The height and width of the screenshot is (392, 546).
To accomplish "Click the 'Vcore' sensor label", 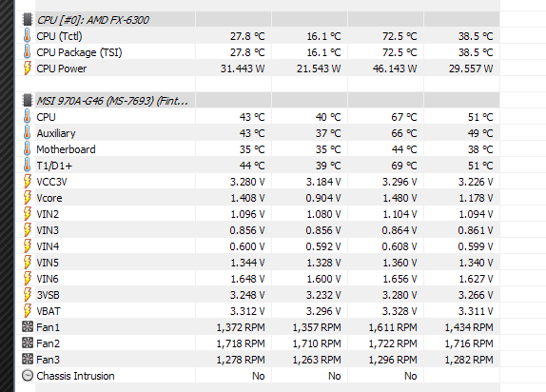I will pos(49,198).
